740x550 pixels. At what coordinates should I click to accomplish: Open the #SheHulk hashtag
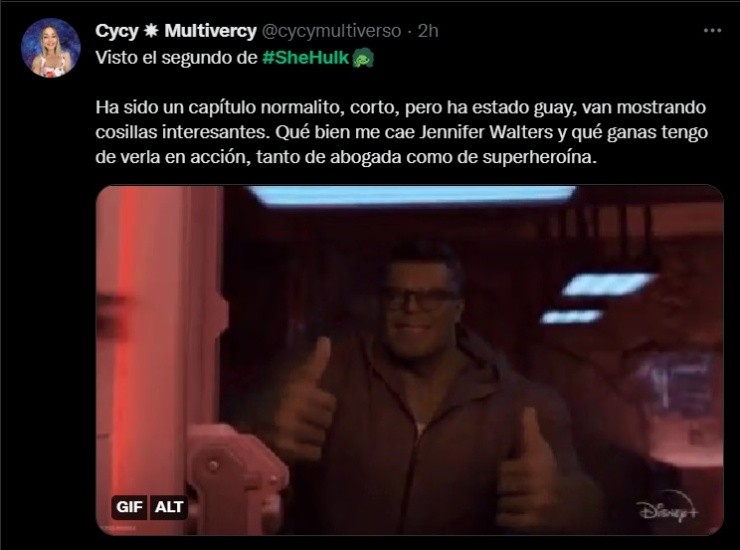click(305, 58)
